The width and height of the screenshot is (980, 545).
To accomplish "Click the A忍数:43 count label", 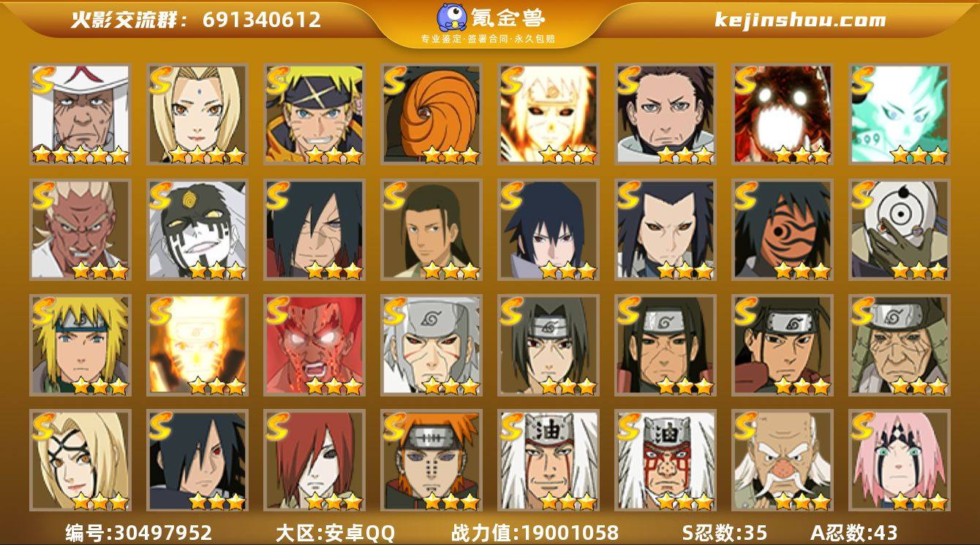I will point(854,532).
